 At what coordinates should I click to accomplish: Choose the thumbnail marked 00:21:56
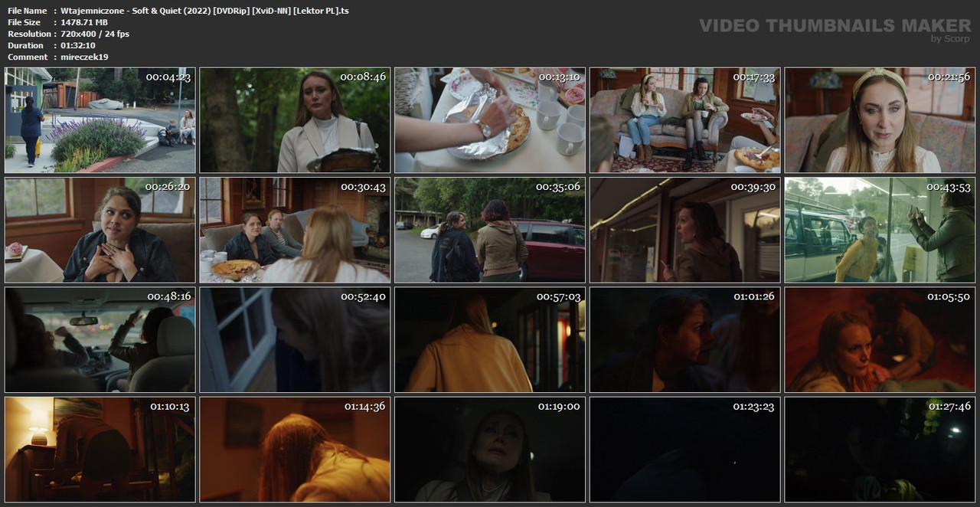tap(880, 120)
